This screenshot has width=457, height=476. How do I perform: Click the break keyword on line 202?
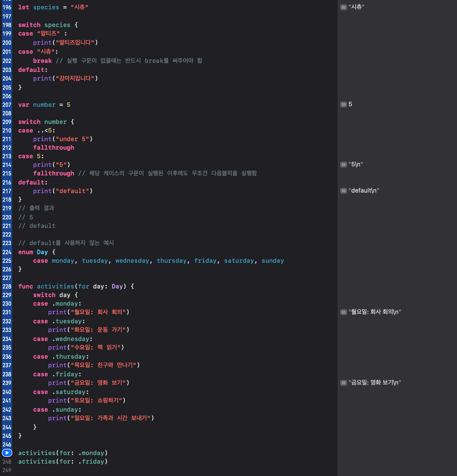(x=42, y=61)
